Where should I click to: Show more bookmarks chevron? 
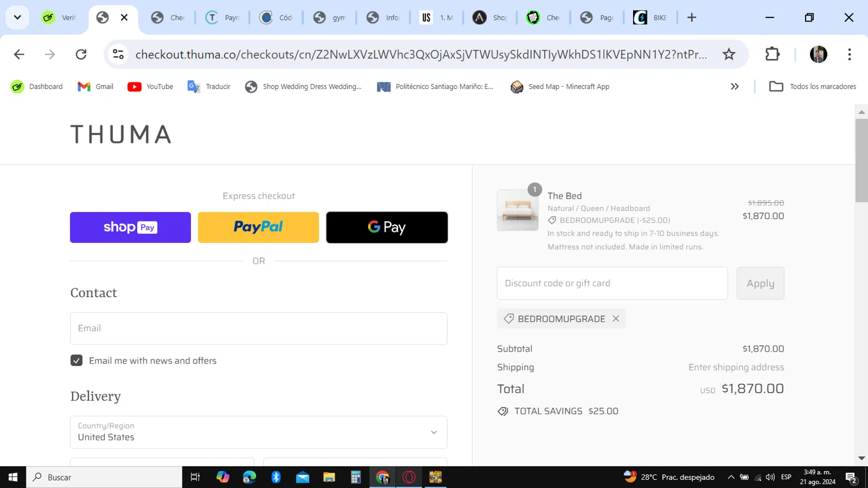click(734, 87)
